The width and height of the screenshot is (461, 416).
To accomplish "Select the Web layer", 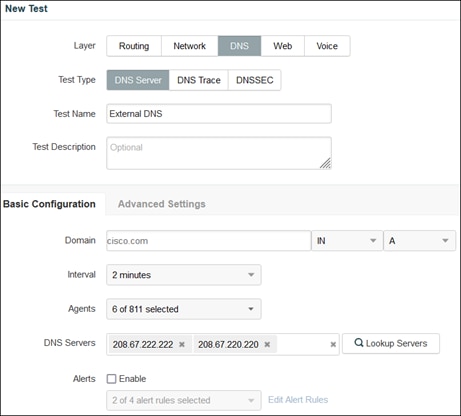I will [x=283, y=46].
